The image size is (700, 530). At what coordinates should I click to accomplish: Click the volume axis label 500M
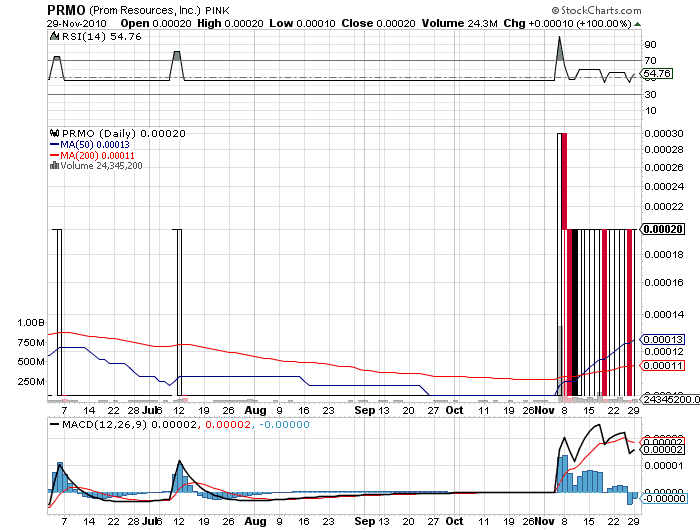(x=31, y=361)
